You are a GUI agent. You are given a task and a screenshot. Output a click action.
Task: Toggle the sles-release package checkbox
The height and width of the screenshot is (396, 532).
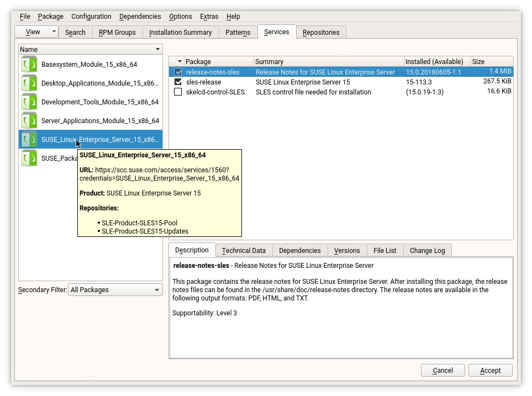coord(178,82)
